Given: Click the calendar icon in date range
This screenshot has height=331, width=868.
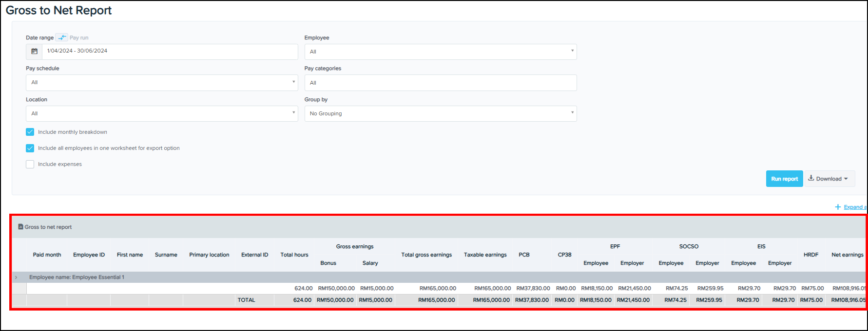Looking at the screenshot, I should pos(34,51).
